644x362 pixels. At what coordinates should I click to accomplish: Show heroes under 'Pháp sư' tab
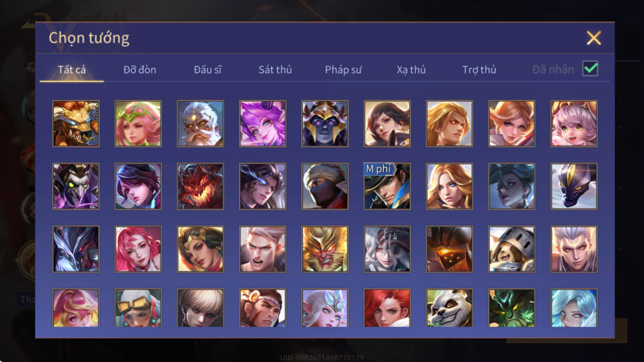[343, 70]
